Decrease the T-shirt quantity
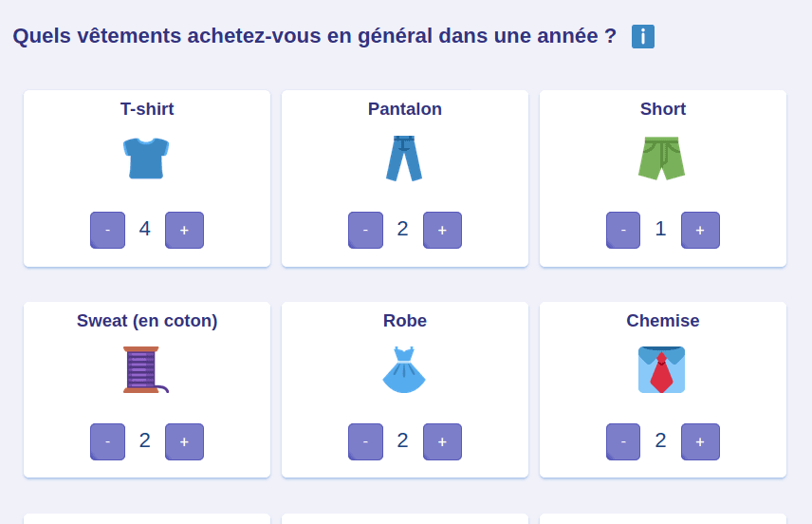This screenshot has width=812, height=524. pos(107,230)
